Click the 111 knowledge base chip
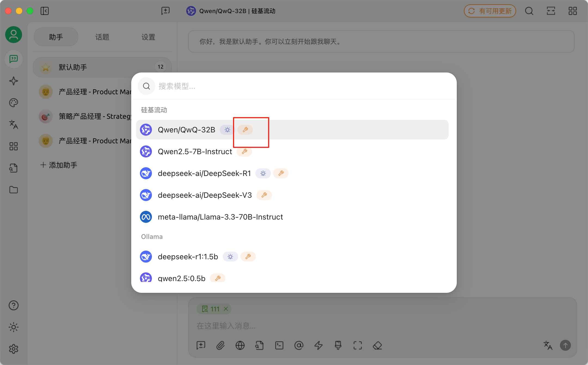Viewport: 588px width, 365px height. click(214, 309)
